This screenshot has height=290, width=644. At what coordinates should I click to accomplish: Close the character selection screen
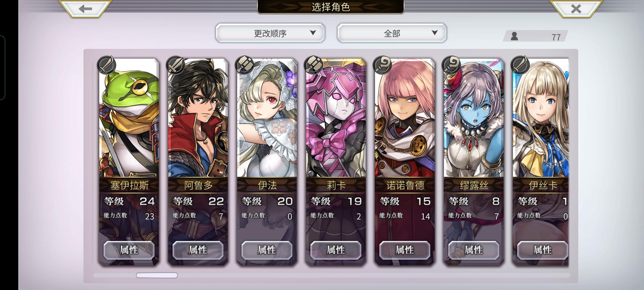[576, 9]
